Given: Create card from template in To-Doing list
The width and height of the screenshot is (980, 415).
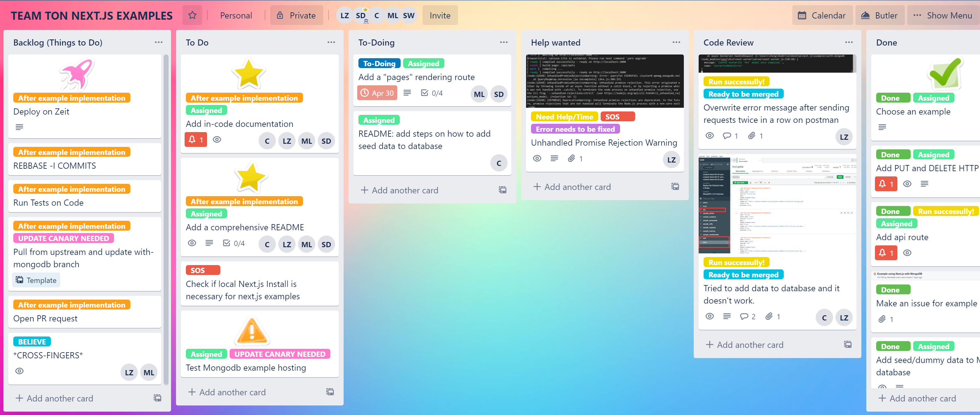Looking at the screenshot, I should point(503,190).
